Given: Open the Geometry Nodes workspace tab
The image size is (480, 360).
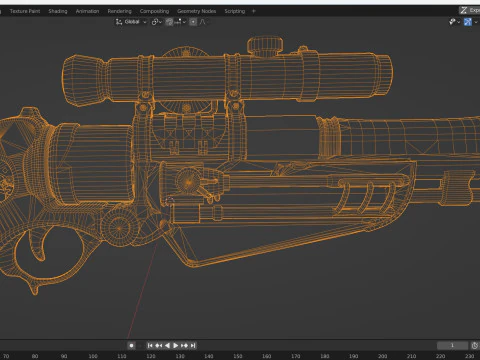Looking at the screenshot, I should click(196, 11).
